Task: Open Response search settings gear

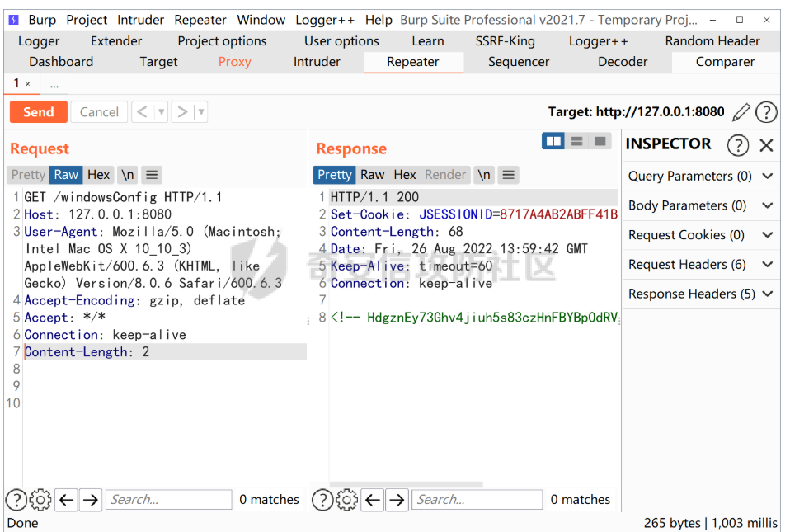Action: point(346,500)
